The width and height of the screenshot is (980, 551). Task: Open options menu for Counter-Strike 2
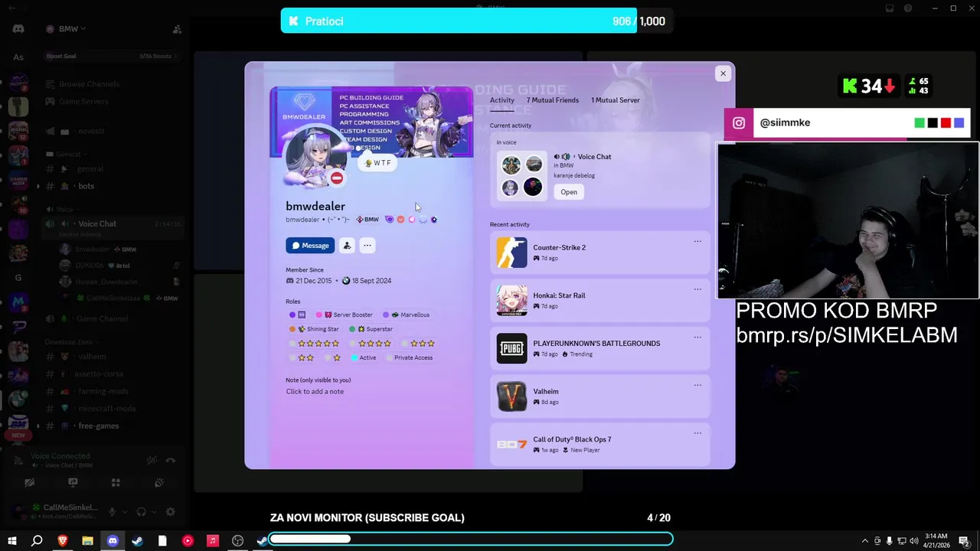[x=697, y=242]
